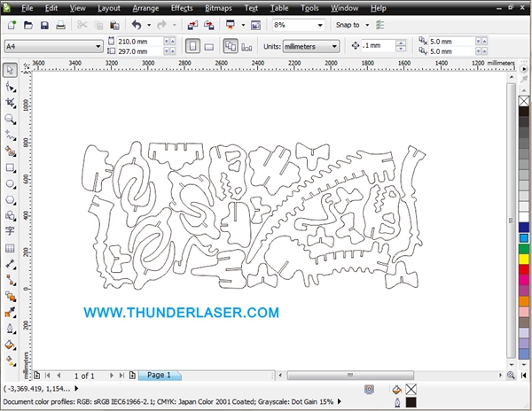
Task: Select the Crop tool
Action: 10,103
